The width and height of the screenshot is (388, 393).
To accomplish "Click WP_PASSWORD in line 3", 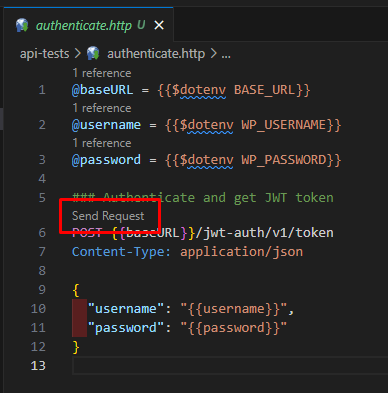I will (284, 160).
